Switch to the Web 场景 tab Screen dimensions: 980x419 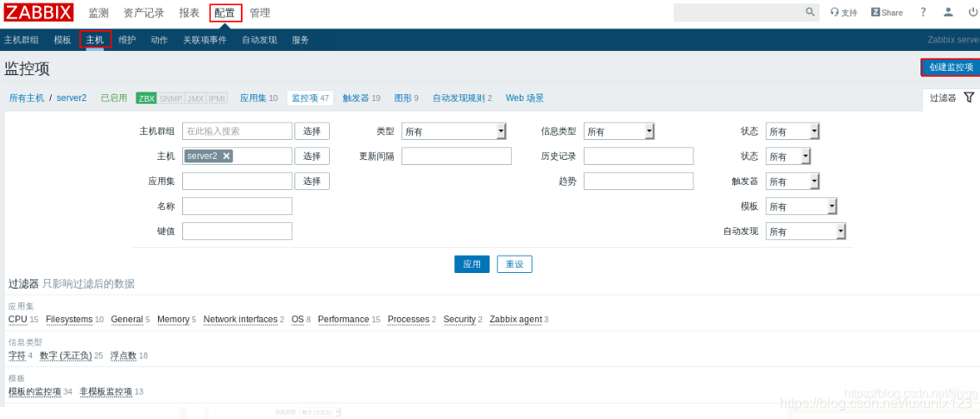(x=524, y=98)
